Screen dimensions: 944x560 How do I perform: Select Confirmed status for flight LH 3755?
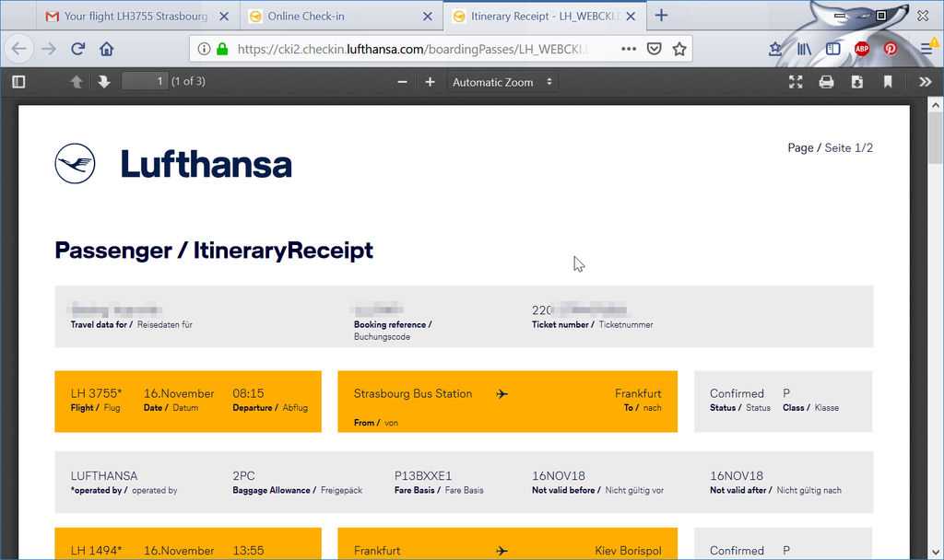(737, 393)
